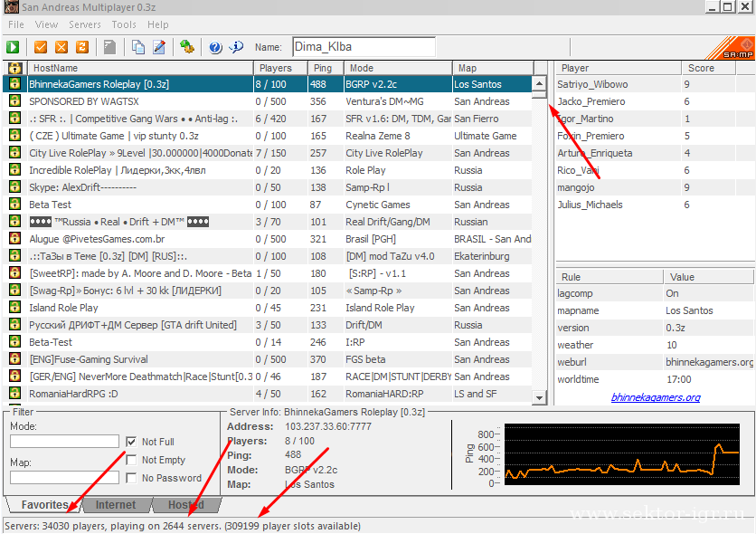The height and width of the screenshot is (534, 756).
Task: Click the orange Refresh Server icon
Action: 82,47
